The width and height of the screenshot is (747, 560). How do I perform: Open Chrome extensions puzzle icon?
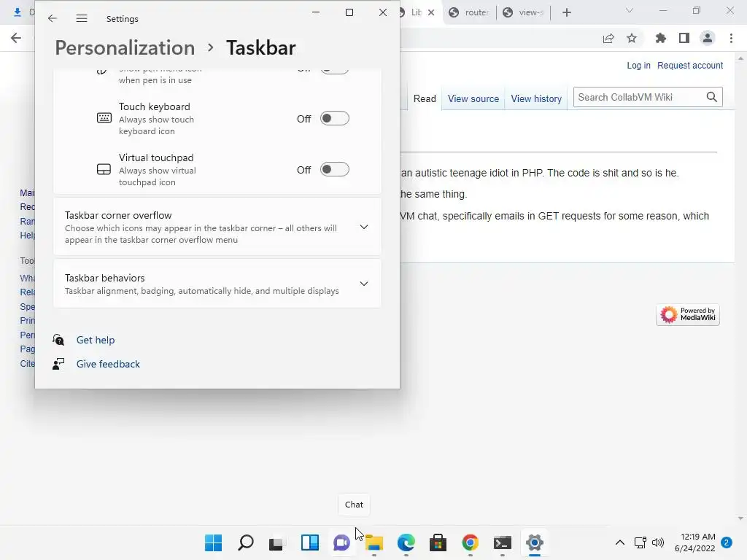point(660,38)
